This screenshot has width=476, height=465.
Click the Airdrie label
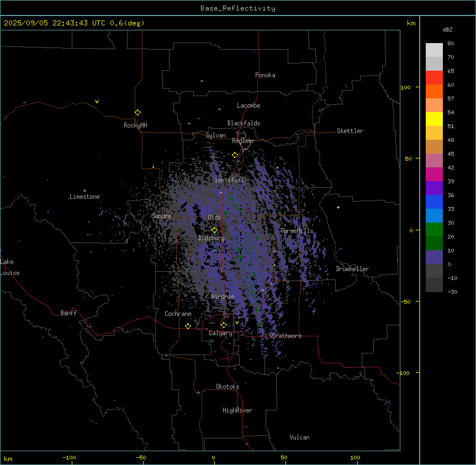pyautogui.click(x=223, y=297)
